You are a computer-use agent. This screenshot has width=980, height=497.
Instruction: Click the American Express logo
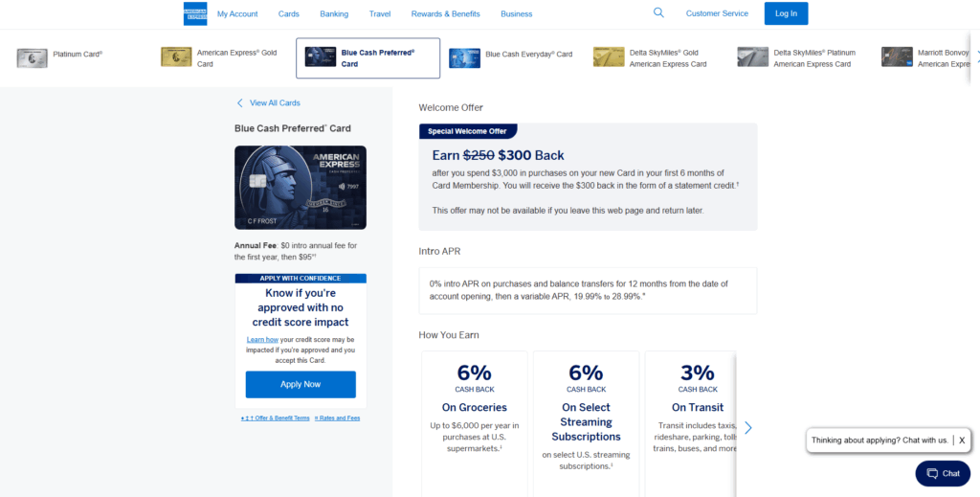tap(195, 13)
